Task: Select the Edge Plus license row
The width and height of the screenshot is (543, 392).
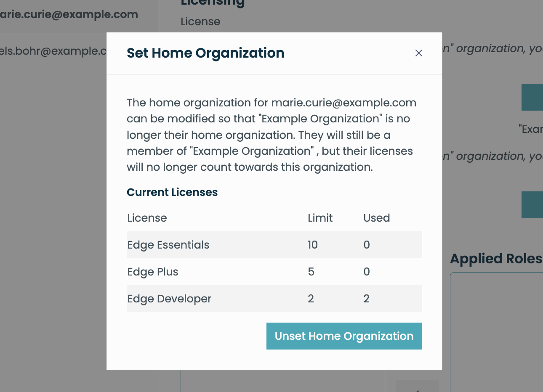Action: point(274,272)
